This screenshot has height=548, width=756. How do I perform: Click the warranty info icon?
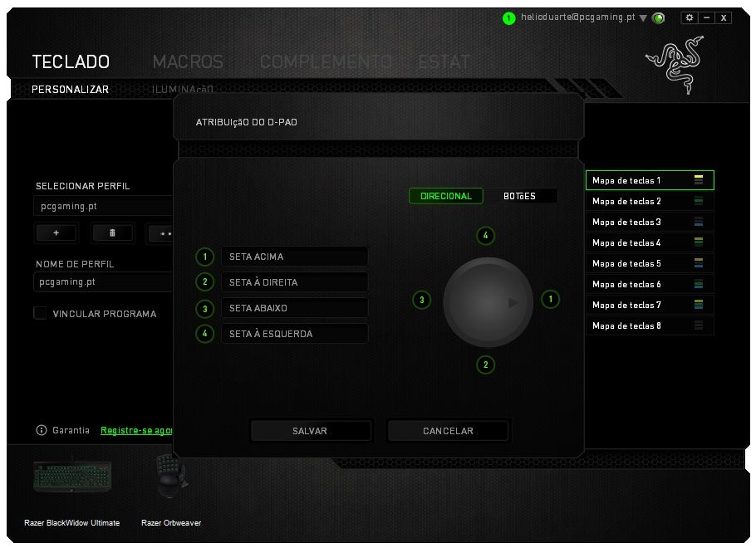click(42, 430)
